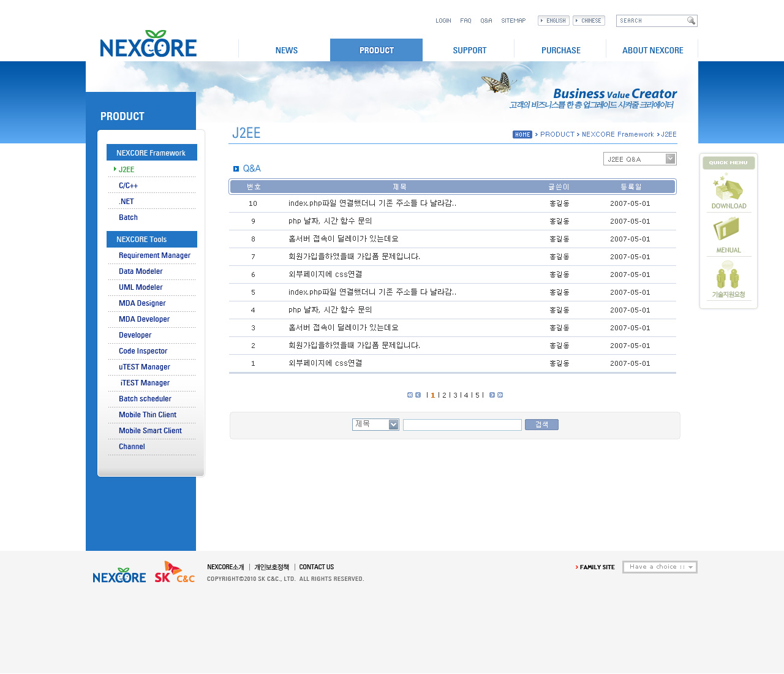The width and height of the screenshot is (784, 674).
Task: Open post number 10 title
Action: pyautogui.click(x=372, y=203)
